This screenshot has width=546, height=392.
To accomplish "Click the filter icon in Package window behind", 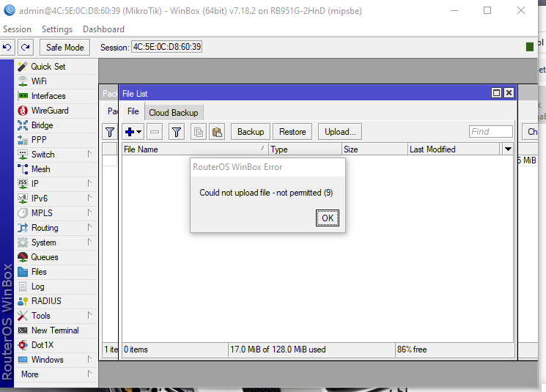I will click(x=110, y=132).
